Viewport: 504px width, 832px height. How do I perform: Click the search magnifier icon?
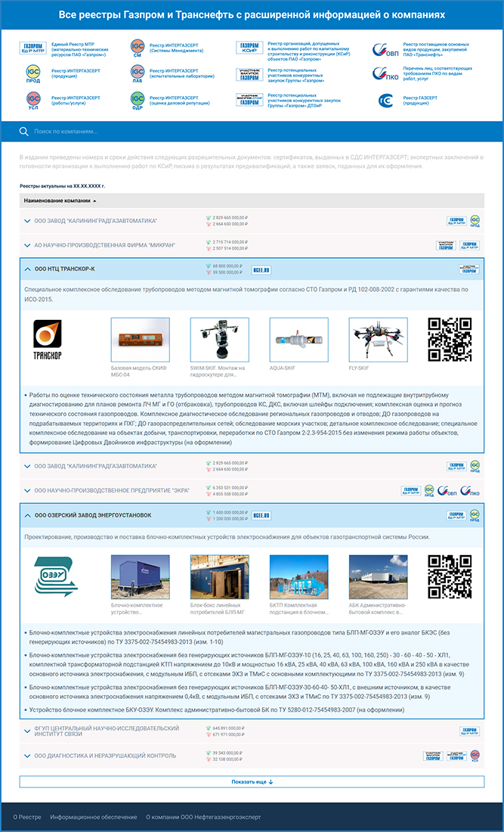coord(24,131)
